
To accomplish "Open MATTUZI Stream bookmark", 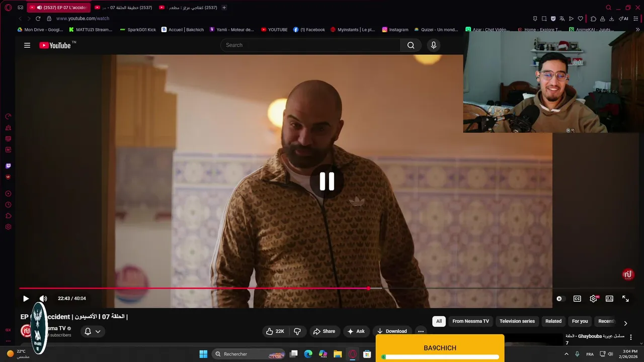I will 91,30.
